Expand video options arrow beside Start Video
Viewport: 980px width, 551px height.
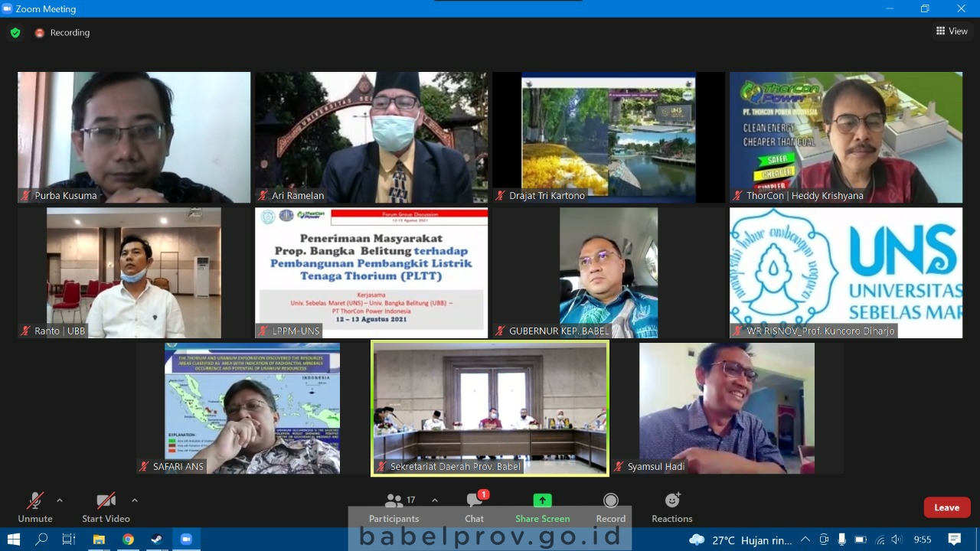[135, 500]
